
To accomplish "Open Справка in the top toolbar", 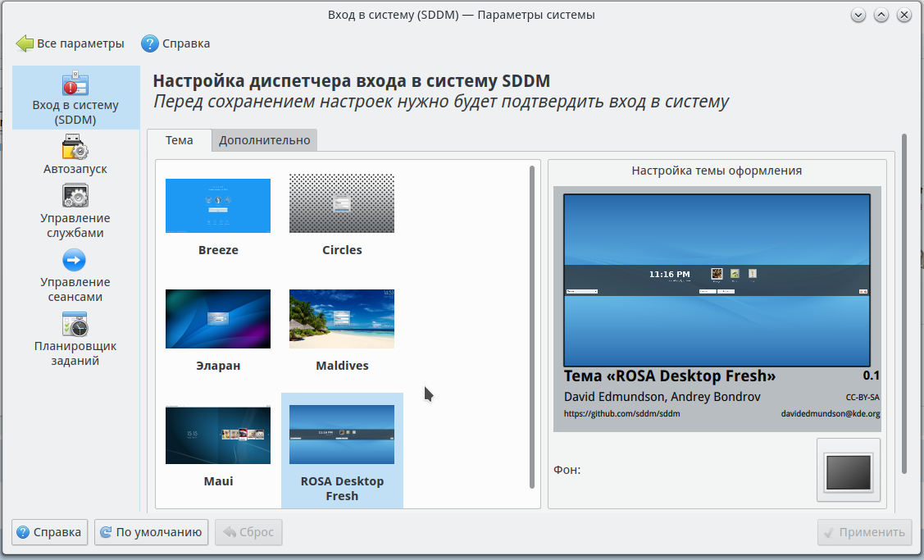I will click(x=175, y=43).
